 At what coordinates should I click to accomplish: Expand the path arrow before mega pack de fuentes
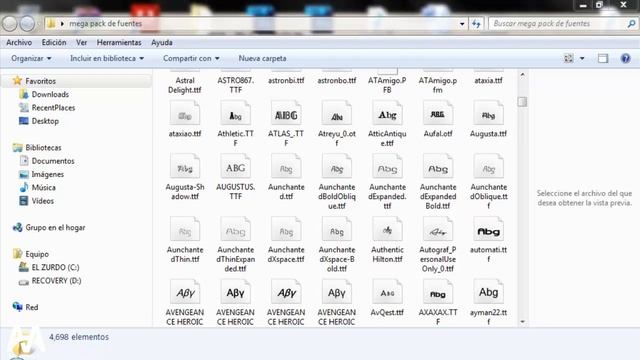tap(62, 24)
